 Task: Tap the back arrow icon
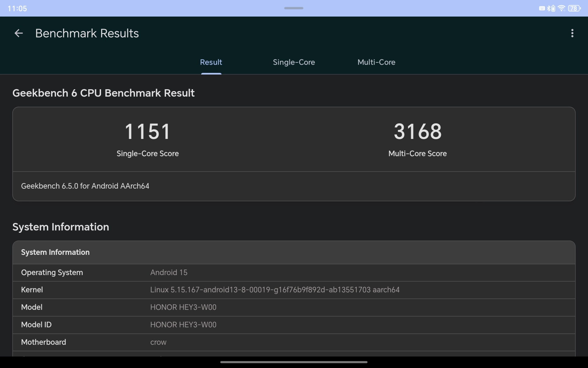19,33
